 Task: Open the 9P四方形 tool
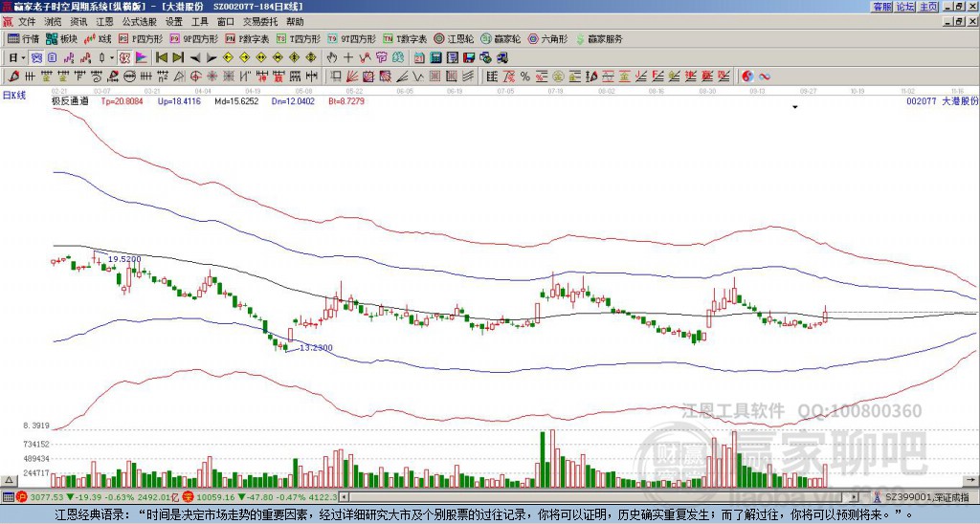pyautogui.click(x=194, y=38)
